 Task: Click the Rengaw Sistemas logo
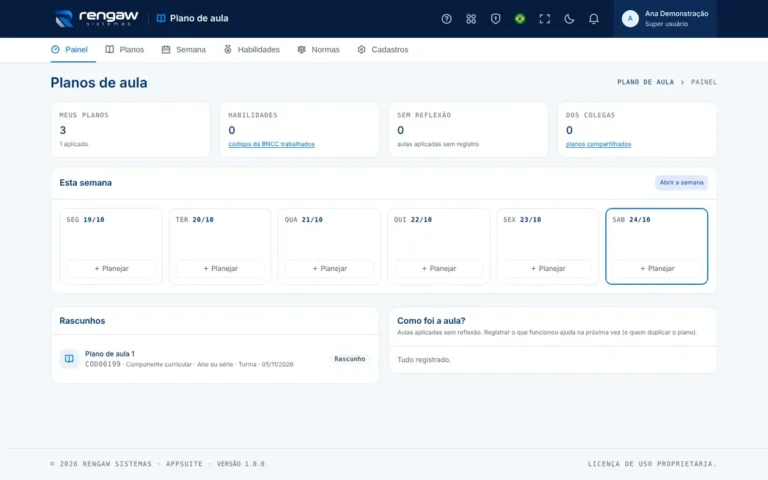96,19
